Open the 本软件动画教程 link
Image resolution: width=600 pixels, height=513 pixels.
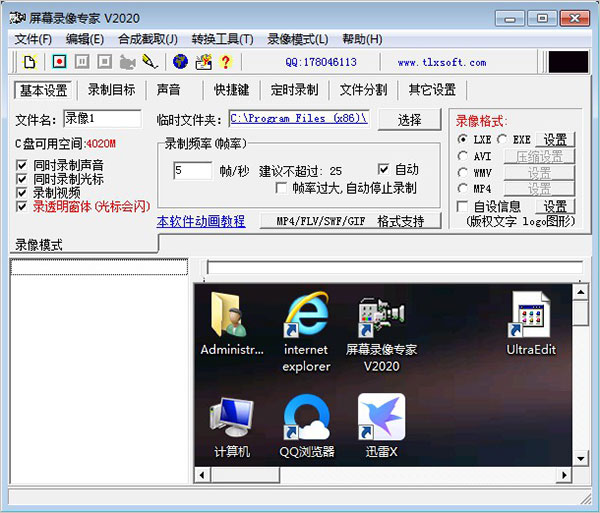tap(201, 221)
